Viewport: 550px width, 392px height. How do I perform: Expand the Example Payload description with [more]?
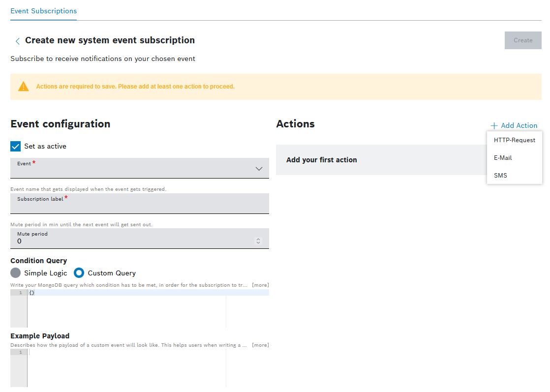pyautogui.click(x=260, y=345)
